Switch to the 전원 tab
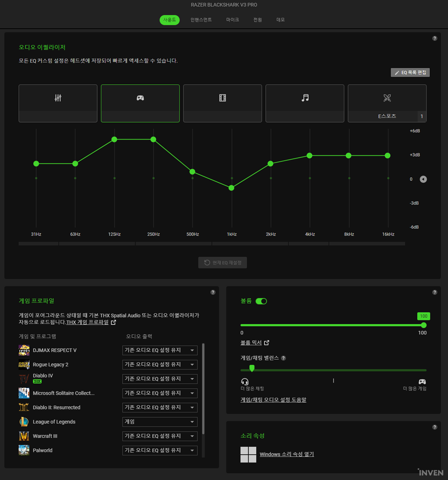 [x=258, y=20]
